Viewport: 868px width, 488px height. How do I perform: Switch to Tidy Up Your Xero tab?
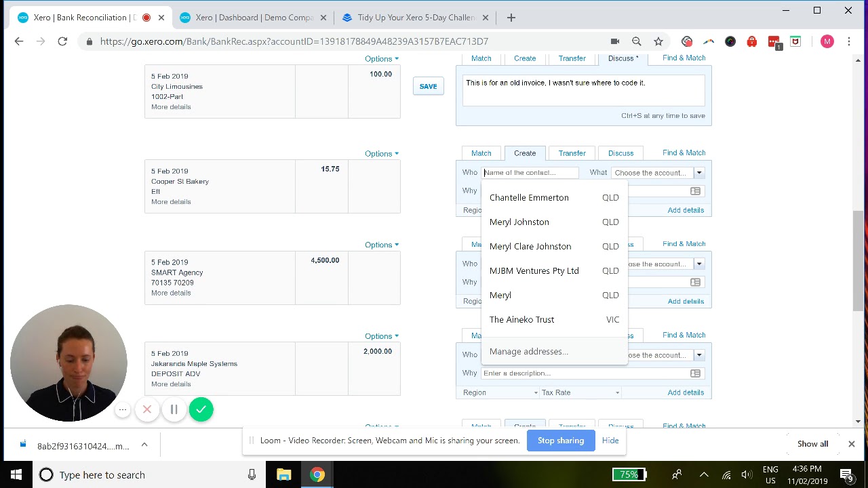coord(415,18)
